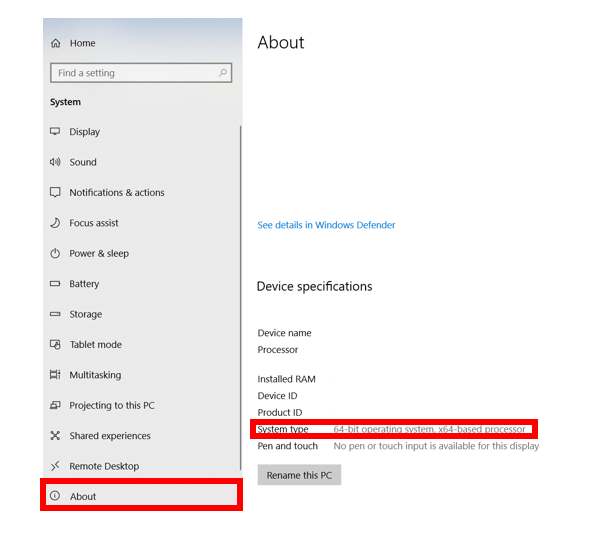Screen dimensions: 616x538
Task: Click the Home icon in sidebar
Action: tap(56, 43)
